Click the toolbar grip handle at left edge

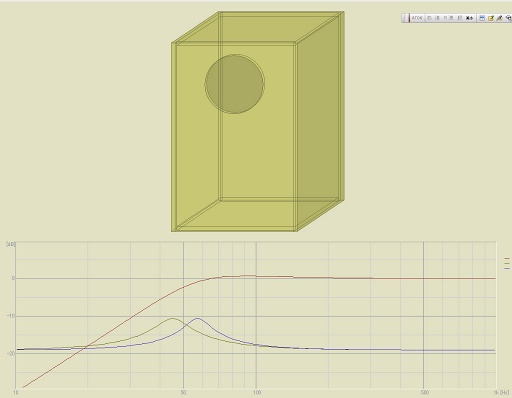pos(405,18)
